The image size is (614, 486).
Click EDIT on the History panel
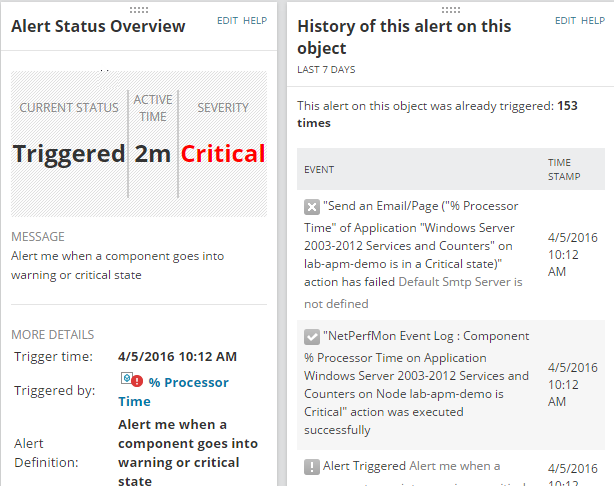(x=566, y=20)
